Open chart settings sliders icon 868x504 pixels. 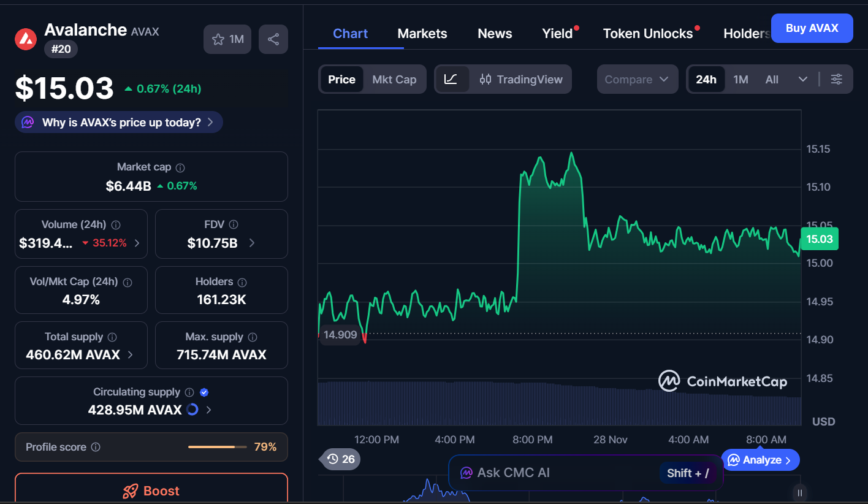click(x=836, y=79)
